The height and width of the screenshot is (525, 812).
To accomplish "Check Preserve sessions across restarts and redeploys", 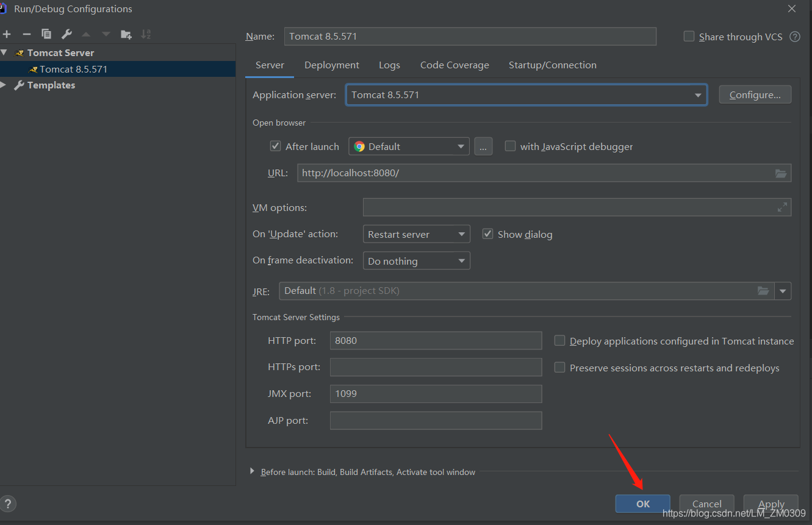I will (559, 368).
